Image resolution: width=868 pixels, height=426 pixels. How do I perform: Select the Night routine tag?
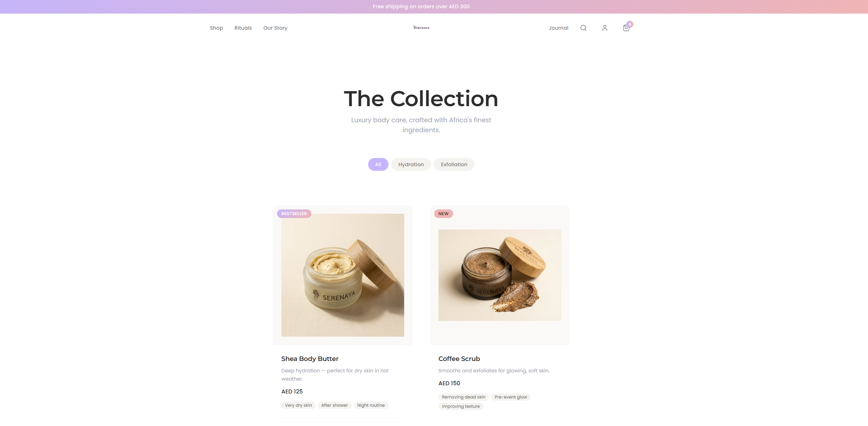coord(371,405)
